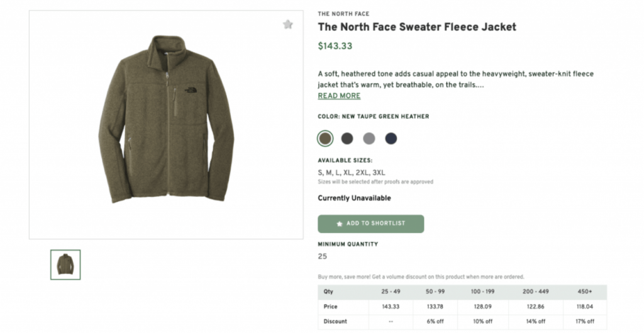The height and width of the screenshot is (333, 644).
Task: Open the READ MORE description link
Action: [x=339, y=96]
